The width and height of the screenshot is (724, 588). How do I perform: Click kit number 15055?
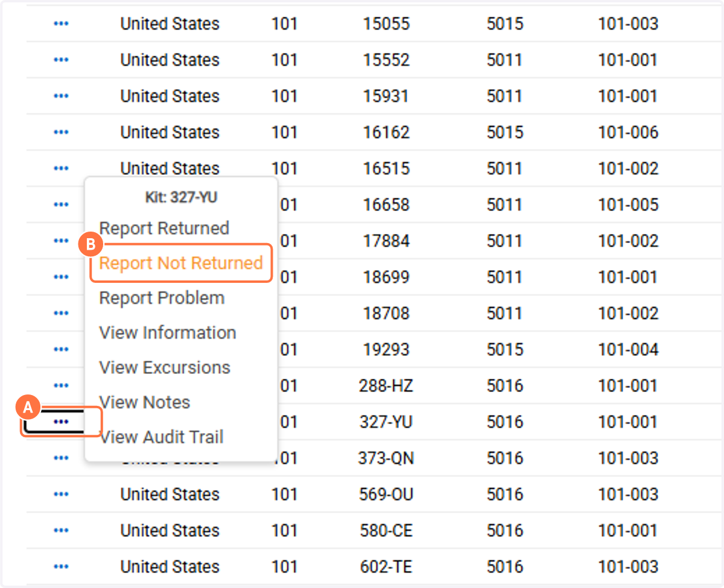[386, 24]
